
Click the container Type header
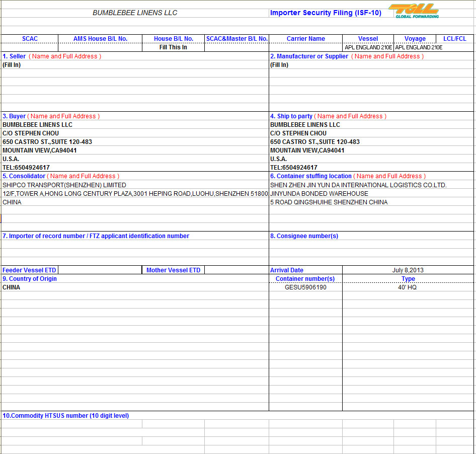pos(408,278)
